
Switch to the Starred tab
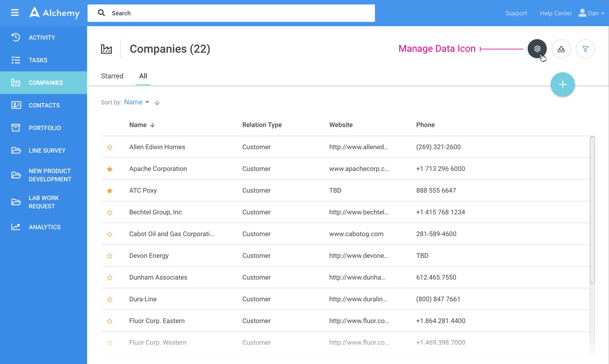click(112, 76)
